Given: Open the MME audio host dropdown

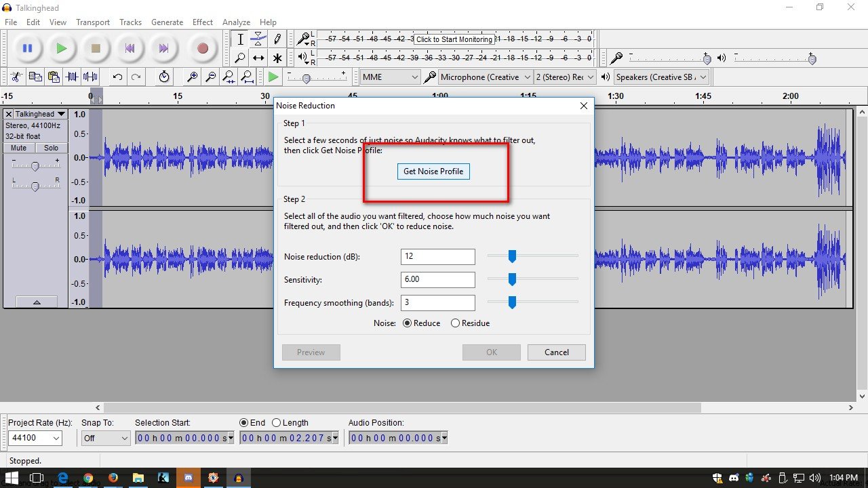Looking at the screenshot, I should click(391, 77).
